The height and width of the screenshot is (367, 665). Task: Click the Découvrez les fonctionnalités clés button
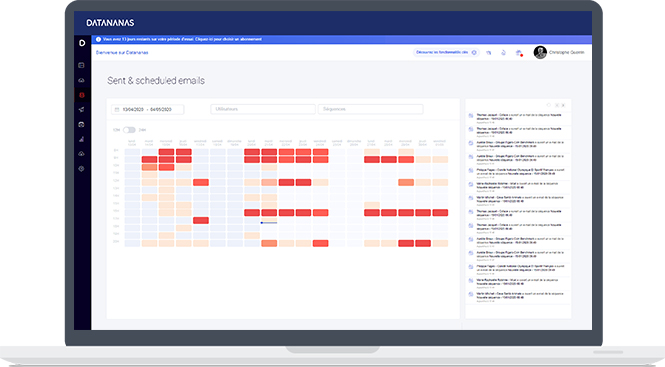(x=445, y=53)
